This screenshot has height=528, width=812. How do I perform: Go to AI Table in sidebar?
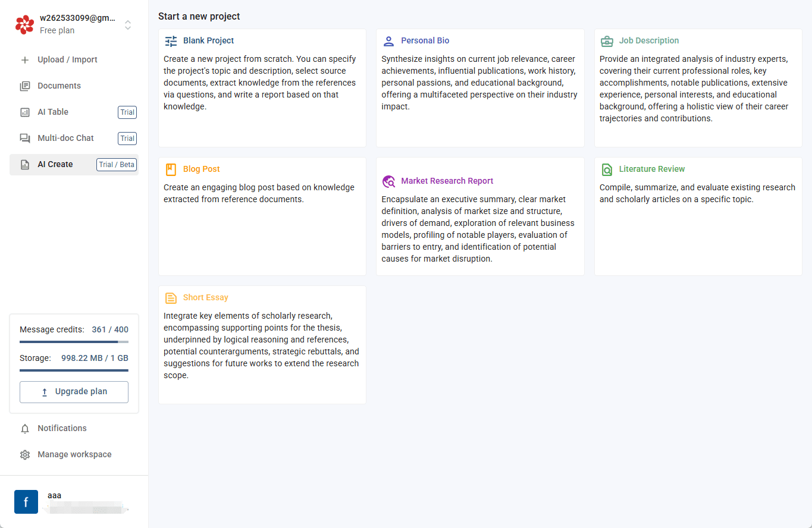(74, 112)
